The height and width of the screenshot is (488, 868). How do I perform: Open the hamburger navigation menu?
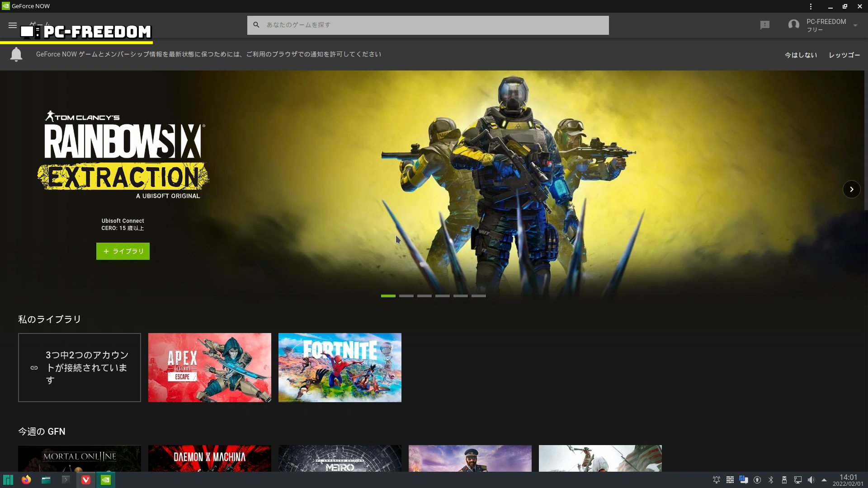pos(13,25)
